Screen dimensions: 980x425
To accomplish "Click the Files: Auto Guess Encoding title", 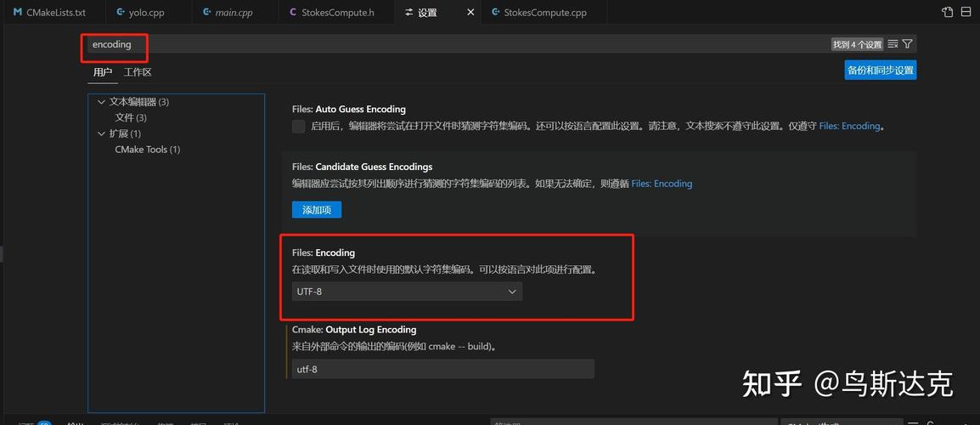I will pyautogui.click(x=349, y=109).
